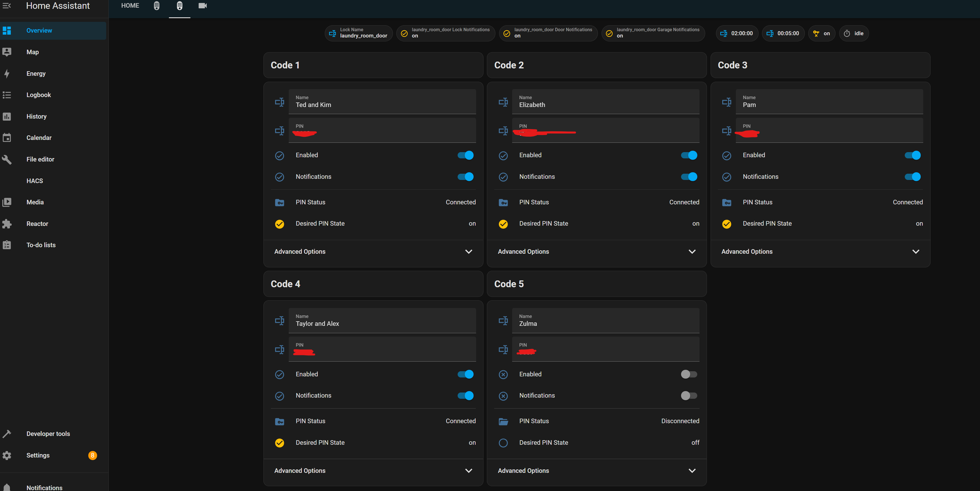Viewport: 980px width, 491px height.
Task: Click the first keypad tab icon
Action: pos(157,6)
